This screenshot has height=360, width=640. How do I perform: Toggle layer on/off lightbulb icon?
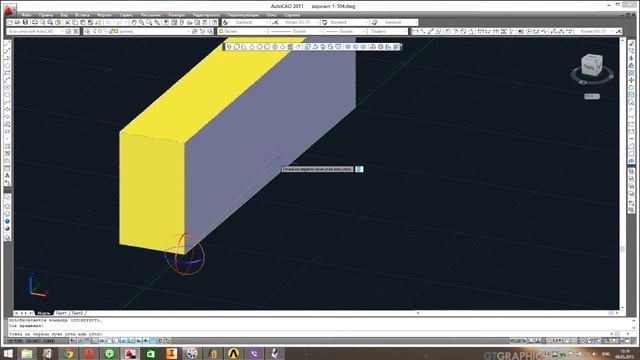[x=95, y=31]
